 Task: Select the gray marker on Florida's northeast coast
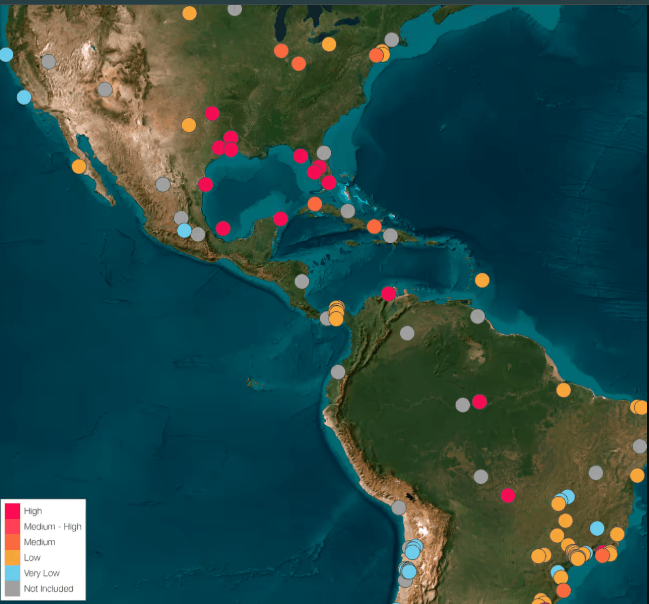324,153
